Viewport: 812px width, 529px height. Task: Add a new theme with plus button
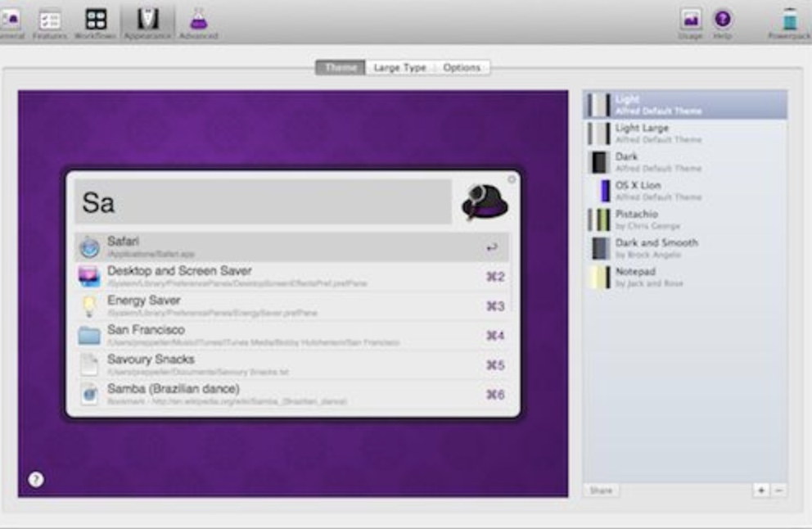point(760,491)
